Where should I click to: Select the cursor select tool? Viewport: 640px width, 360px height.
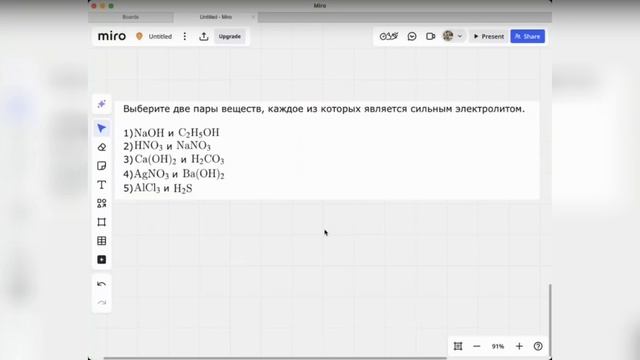tap(102, 128)
